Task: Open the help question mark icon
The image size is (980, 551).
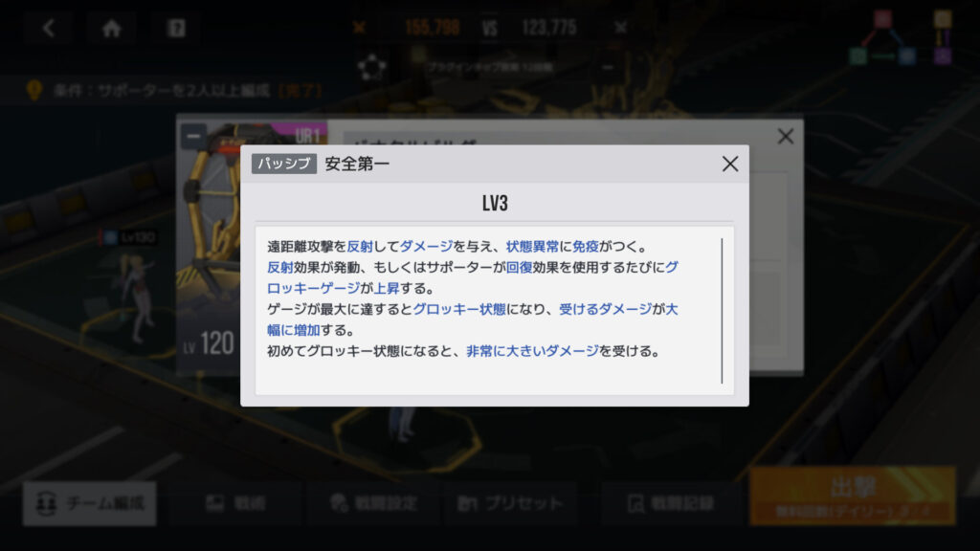Action: tap(176, 28)
